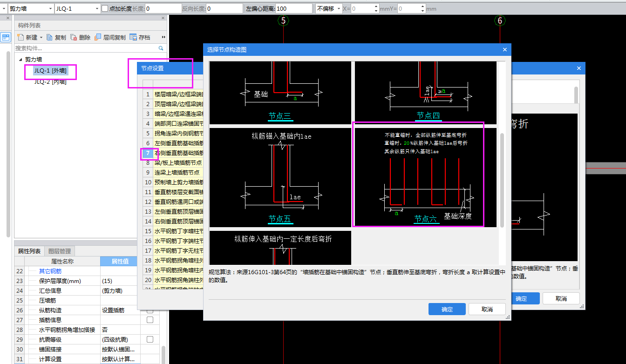The height and width of the screenshot is (364, 626).
Task: Click the 存档 archive icon
Action: tap(133, 37)
